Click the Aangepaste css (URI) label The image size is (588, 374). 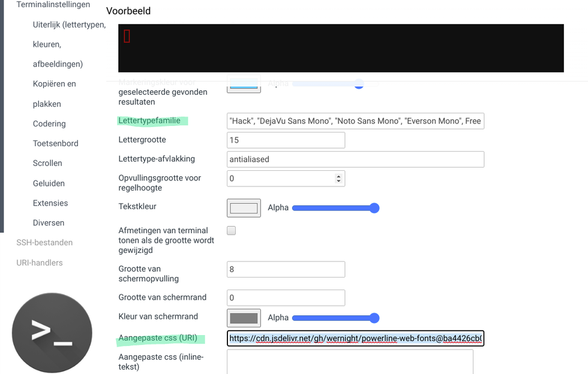[x=158, y=338]
